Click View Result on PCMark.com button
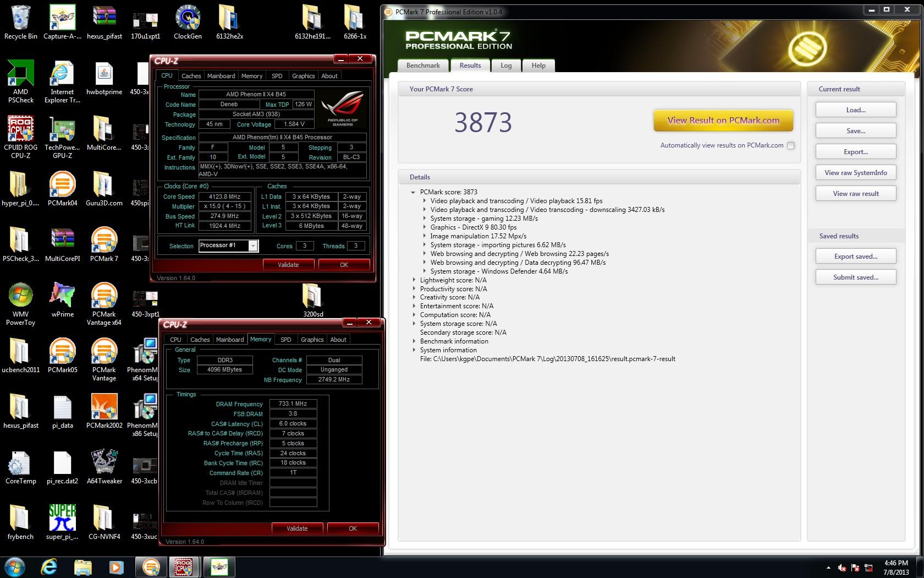Screen dimensions: 924x578 [723, 121]
